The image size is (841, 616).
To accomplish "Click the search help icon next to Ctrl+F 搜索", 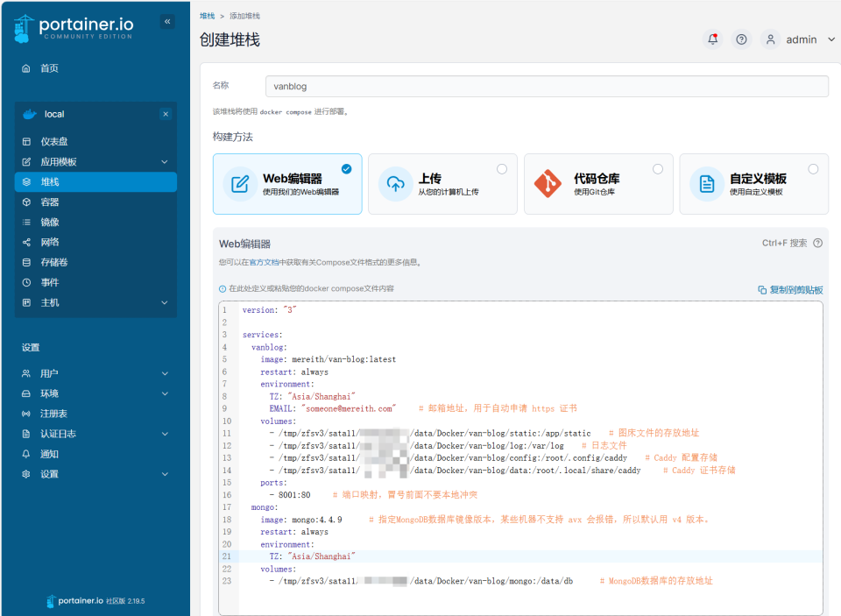I will (817, 244).
